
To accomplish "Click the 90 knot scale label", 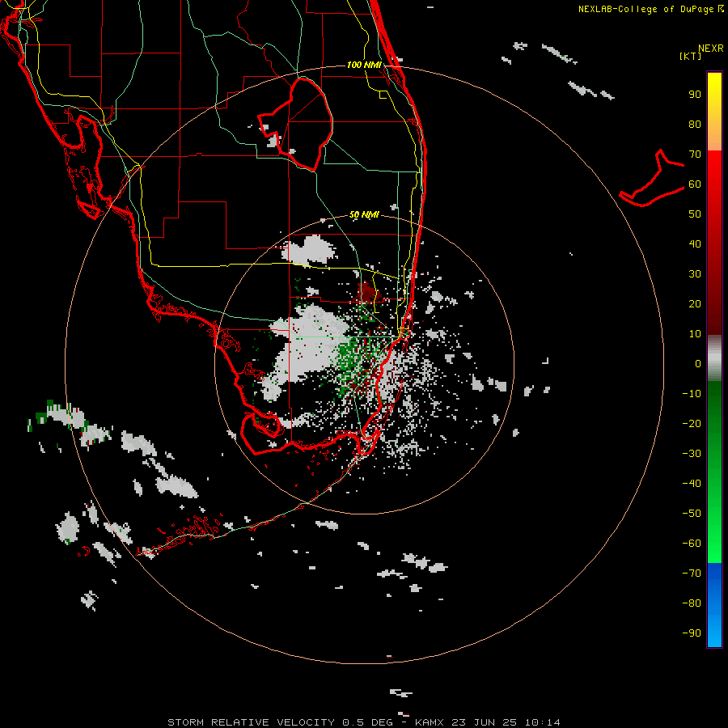I will [x=695, y=95].
